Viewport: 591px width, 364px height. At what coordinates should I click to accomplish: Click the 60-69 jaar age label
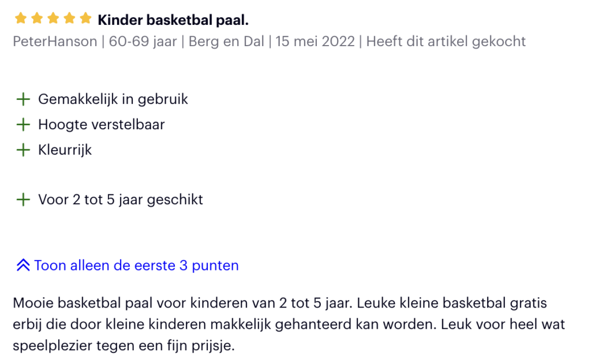point(143,42)
